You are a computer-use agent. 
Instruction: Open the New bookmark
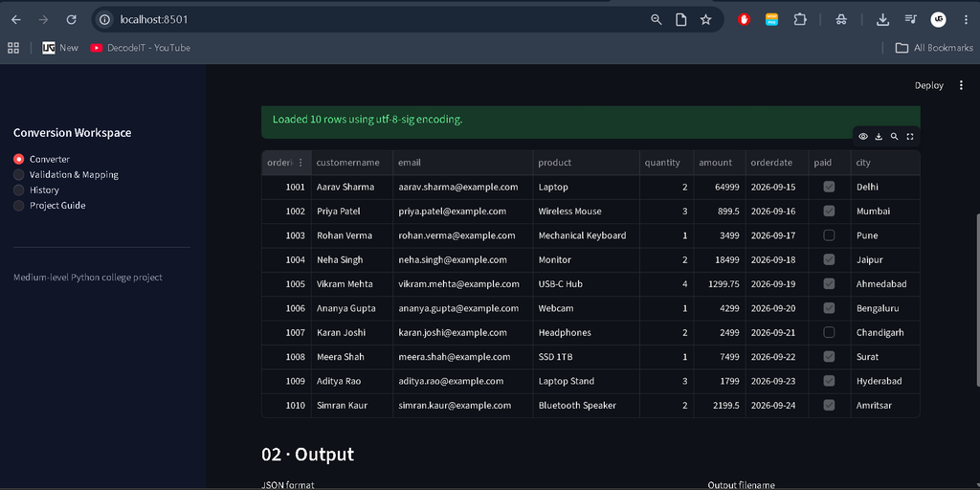[x=60, y=48]
